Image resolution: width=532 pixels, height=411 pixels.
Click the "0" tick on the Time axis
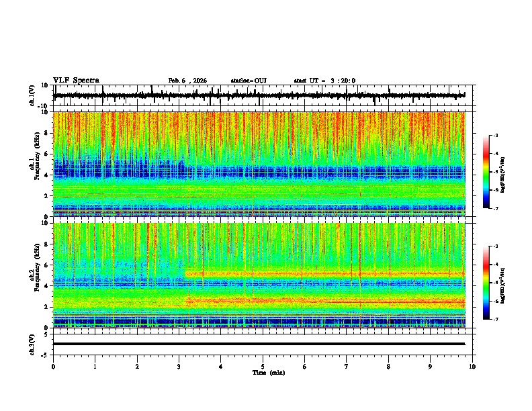[53, 367]
